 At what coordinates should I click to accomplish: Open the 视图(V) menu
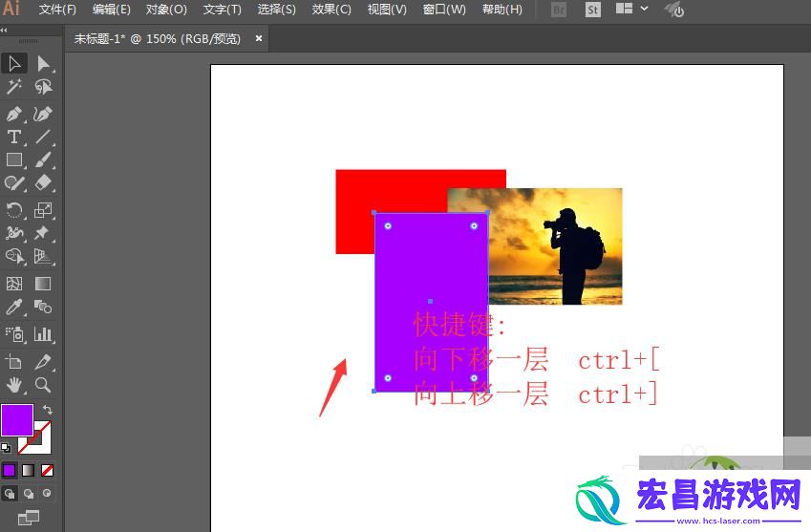point(387,10)
